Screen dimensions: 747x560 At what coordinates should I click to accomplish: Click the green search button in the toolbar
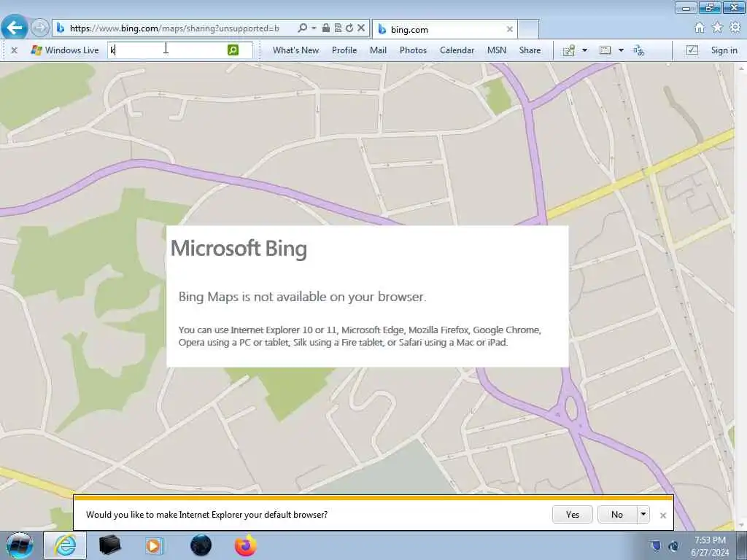click(x=233, y=50)
